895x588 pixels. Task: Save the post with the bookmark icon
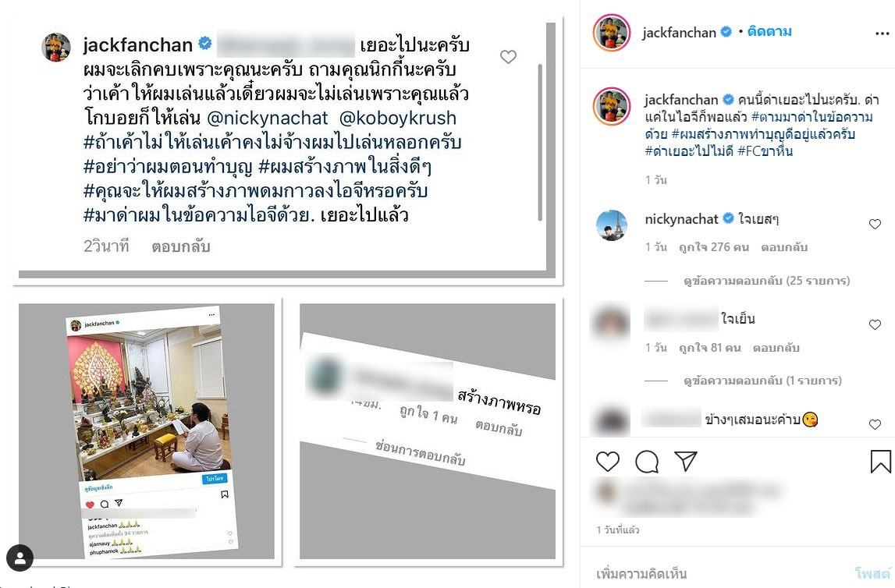coord(880,462)
